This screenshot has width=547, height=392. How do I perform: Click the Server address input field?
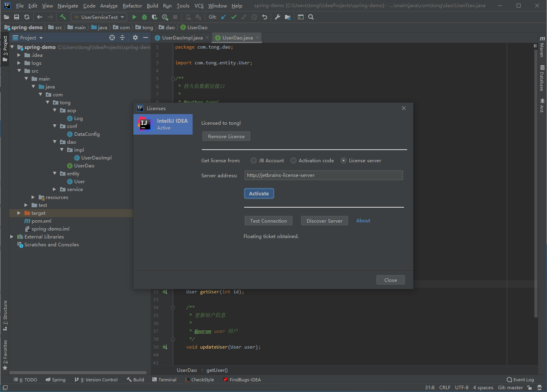coord(324,175)
